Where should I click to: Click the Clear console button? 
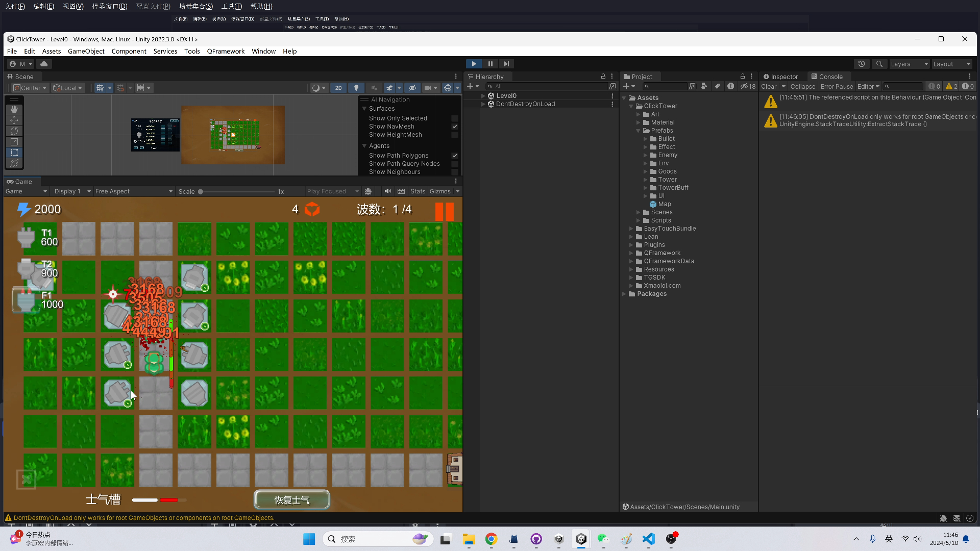point(768,87)
